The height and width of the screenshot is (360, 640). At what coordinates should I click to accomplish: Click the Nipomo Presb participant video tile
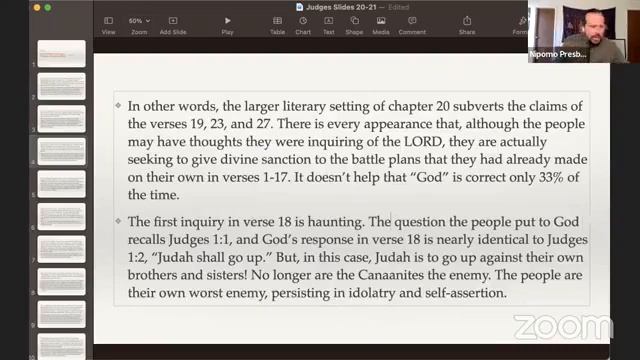point(584,31)
